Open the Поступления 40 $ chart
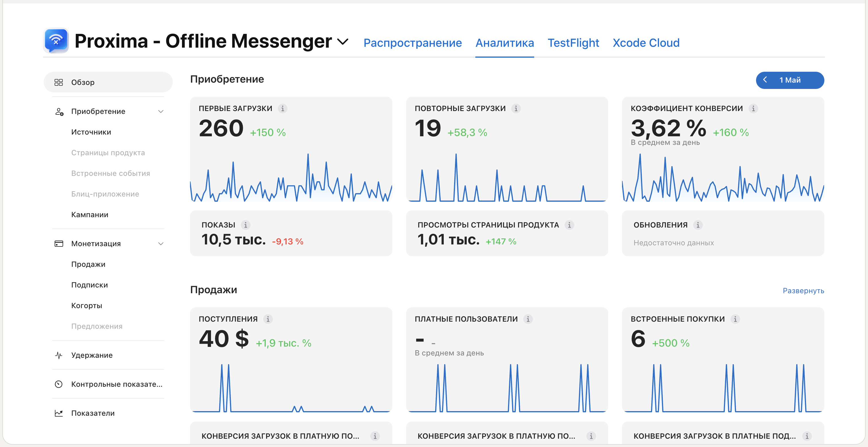Viewport: 868px width, 447px height. pyautogui.click(x=291, y=387)
